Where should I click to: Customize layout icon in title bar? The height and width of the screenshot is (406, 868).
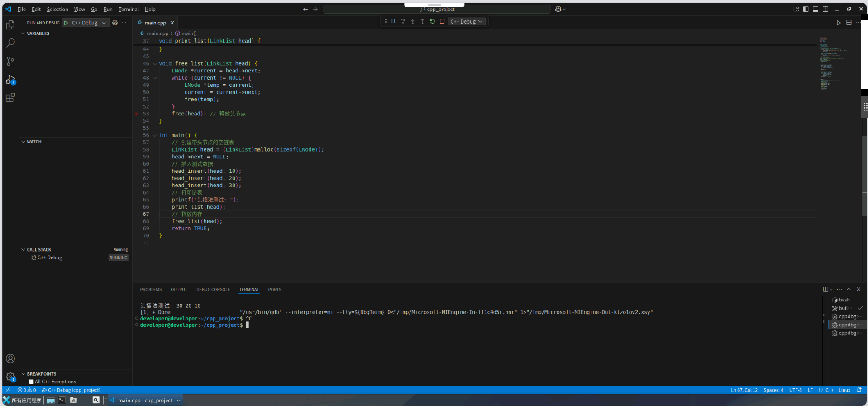click(x=796, y=9)
